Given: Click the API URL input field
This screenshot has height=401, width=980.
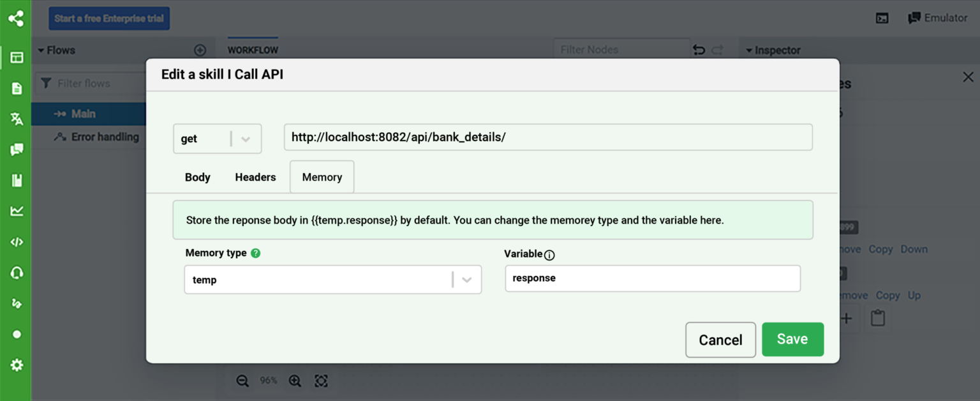Looking at the screenshot, I should pos(547,137).
